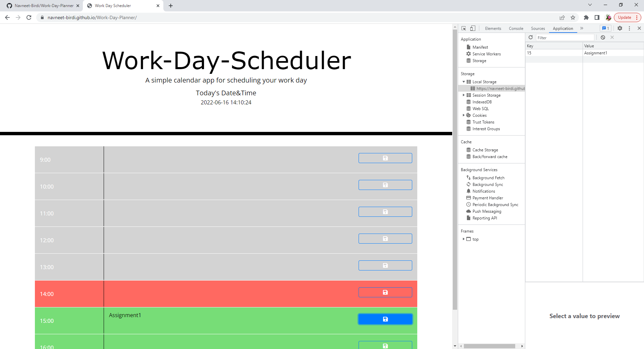Open a new browser tab
Viewport: 644px width, 349px height.
point(171,6)
